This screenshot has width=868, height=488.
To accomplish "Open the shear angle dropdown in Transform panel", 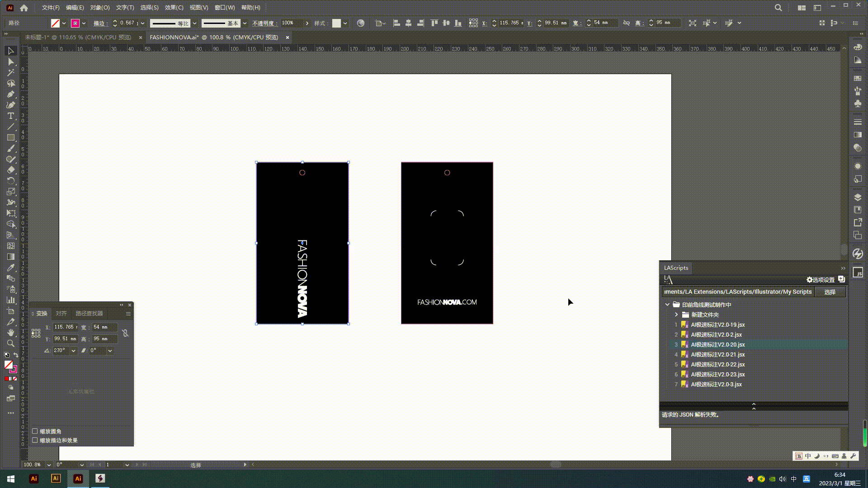I will [110, 351].
